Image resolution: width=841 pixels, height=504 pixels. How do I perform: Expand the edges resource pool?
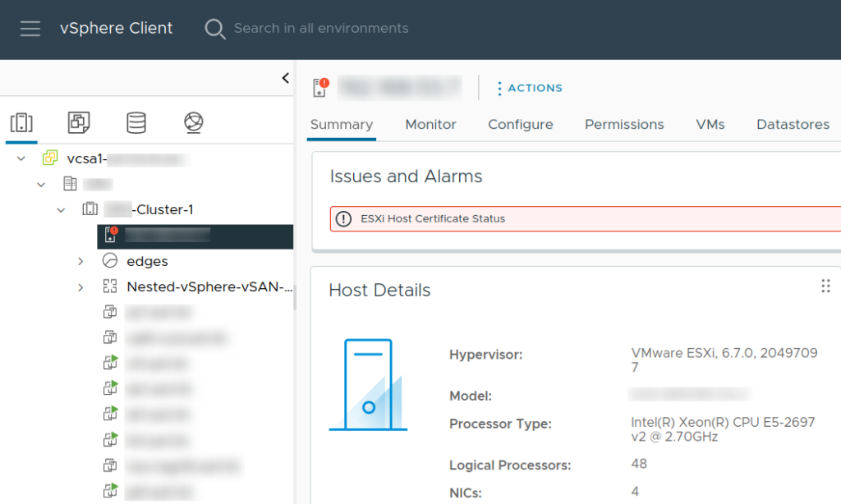(80, 261)
